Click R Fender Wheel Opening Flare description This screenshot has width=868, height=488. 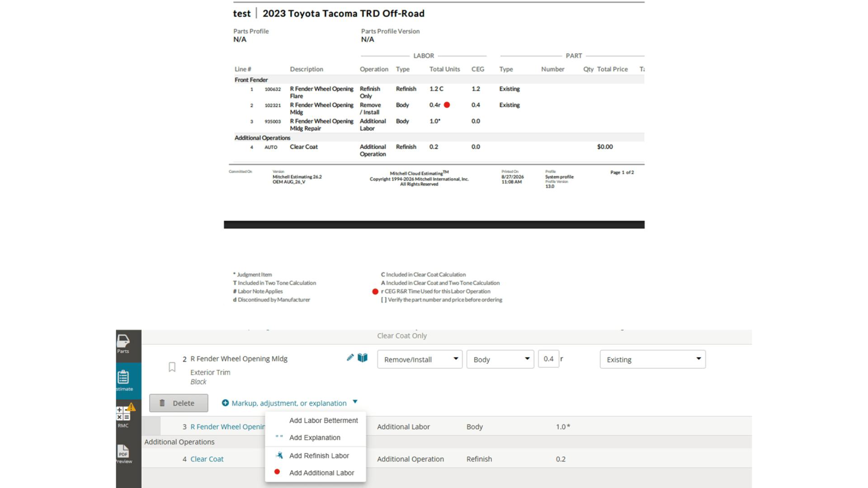pyautogui.click(x=321, y=93)
